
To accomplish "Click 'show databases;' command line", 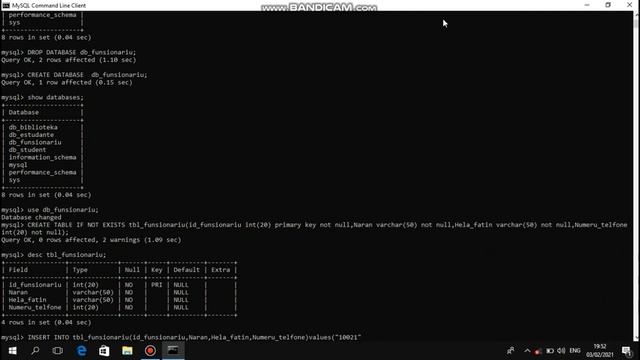I will [42, 97].
